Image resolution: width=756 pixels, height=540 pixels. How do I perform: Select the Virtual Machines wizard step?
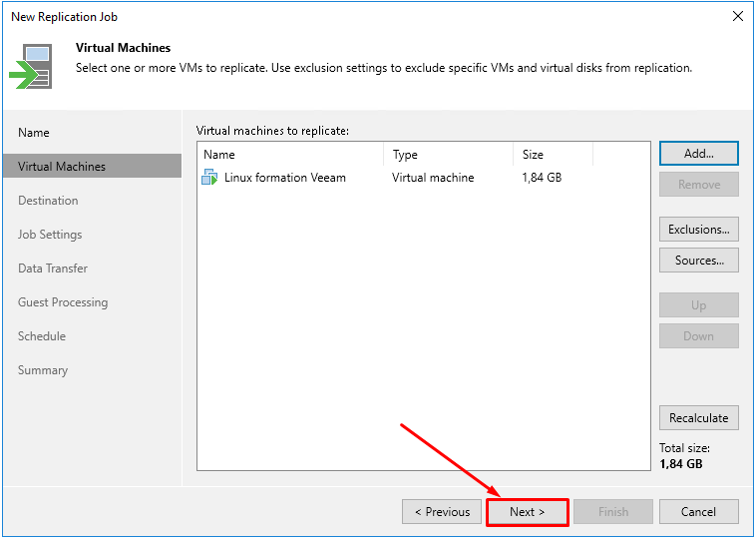[x=92, y=166]
